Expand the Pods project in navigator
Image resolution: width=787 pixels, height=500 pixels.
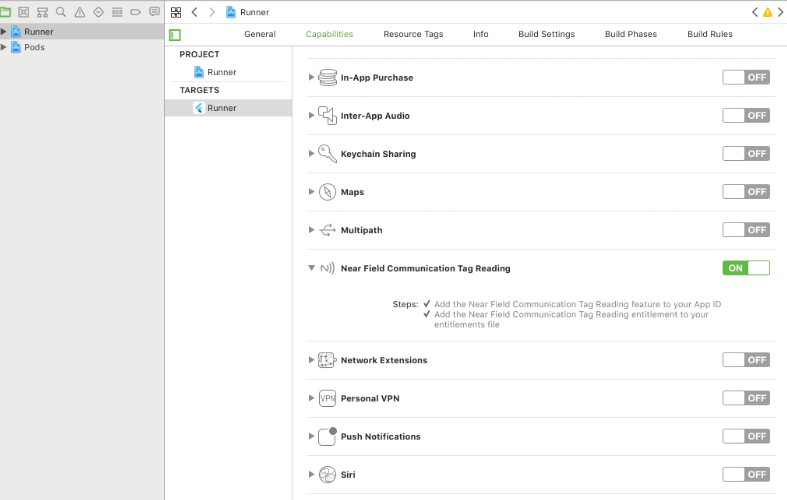[x=4, y=47]
